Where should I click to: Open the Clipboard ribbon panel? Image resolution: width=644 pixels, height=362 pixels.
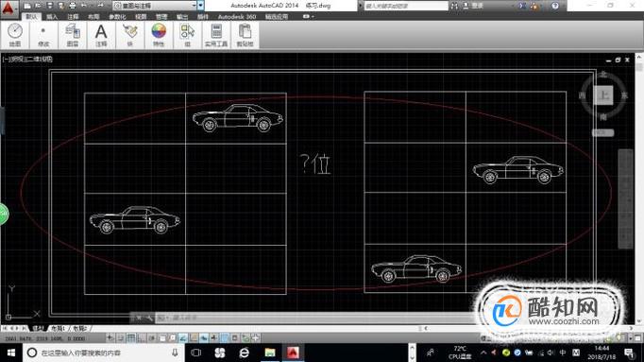pos(245,35)
